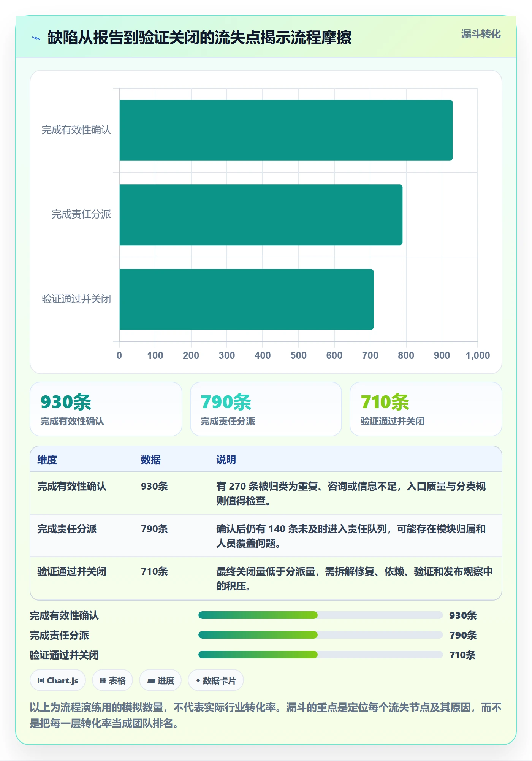Click the 完成责任分派 bar in the chart

tap(261, 215)
